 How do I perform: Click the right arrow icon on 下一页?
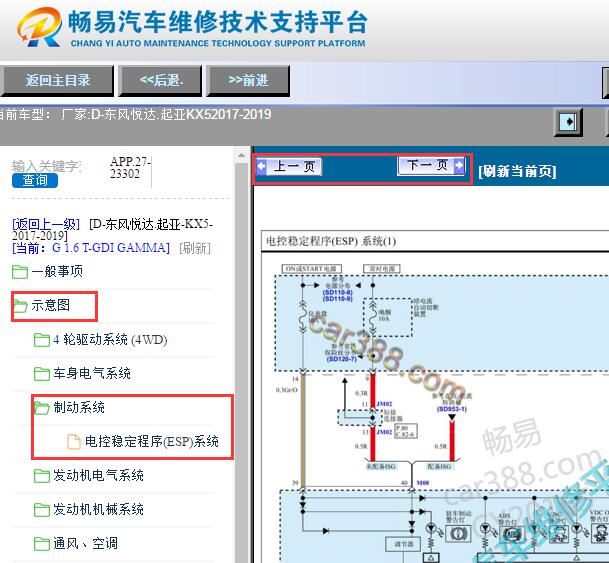point(459,165)
